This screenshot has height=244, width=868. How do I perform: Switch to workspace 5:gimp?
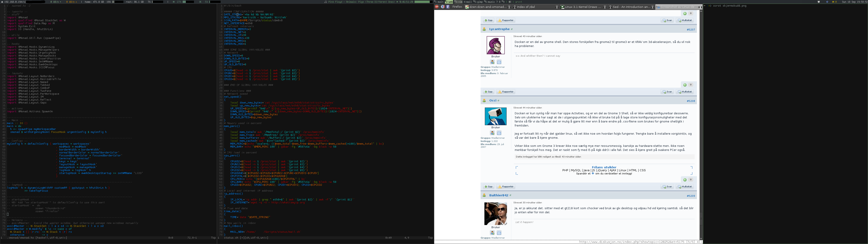click(478, 2)
